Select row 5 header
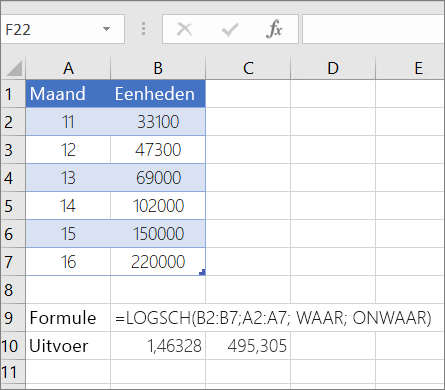Screen dimensions: 445x390 click(x=13, y=206)
